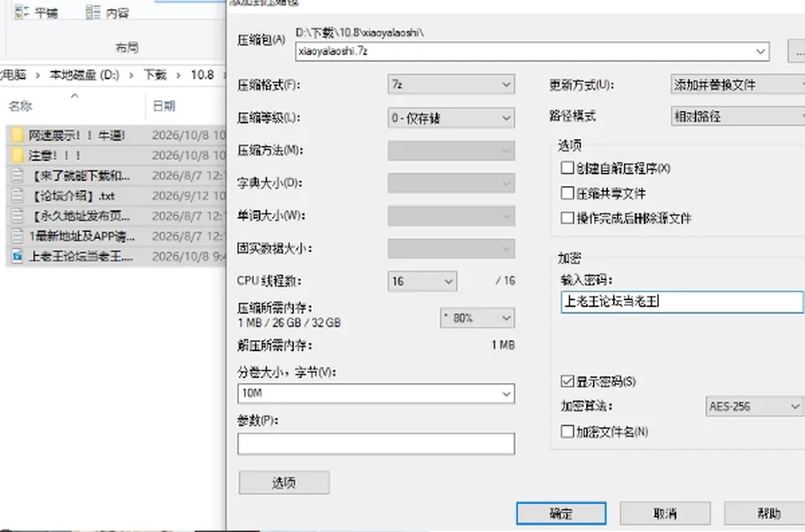Enable the 加密文件名 checkbox
Screen dimensions: 805x532
(568, 431)
